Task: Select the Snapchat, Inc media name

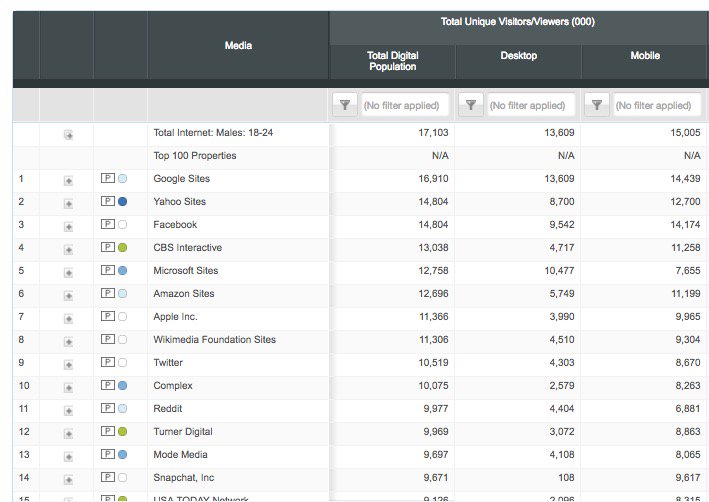Action: click(184, 478)
